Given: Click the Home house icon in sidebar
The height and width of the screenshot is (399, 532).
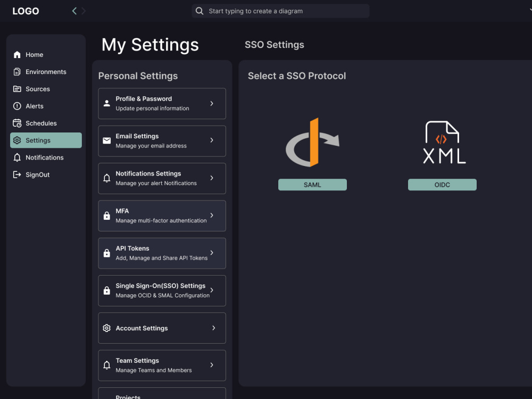Looking at the screenshot, I should coord(17,55).
